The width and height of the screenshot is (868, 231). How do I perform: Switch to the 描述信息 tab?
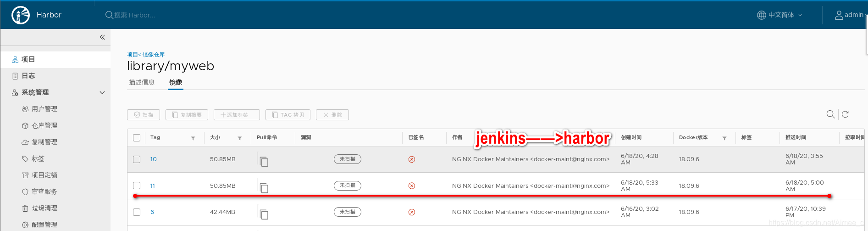[x=142, y=82]
